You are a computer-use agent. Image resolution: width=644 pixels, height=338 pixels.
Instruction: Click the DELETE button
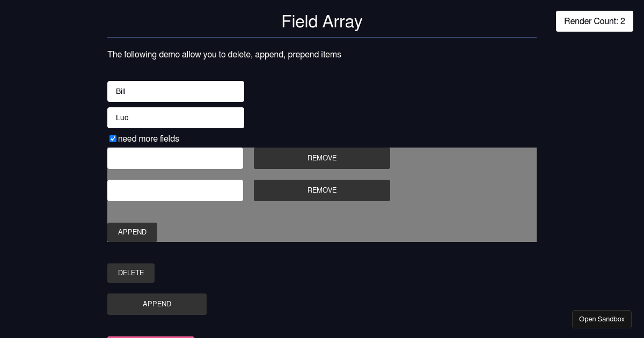131,273
